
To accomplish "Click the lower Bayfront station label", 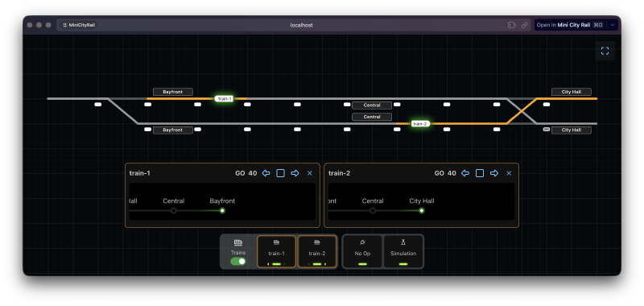I will tap(173, 130).
